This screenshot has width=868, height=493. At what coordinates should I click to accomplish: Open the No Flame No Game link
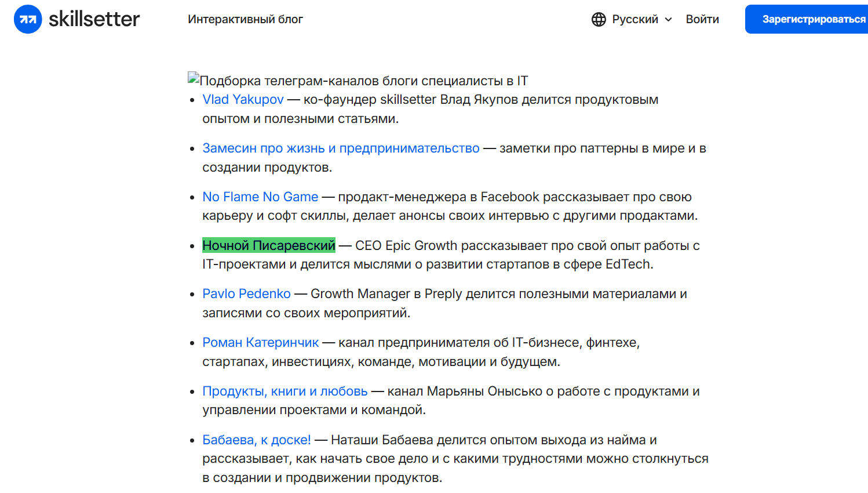(260, 197)
